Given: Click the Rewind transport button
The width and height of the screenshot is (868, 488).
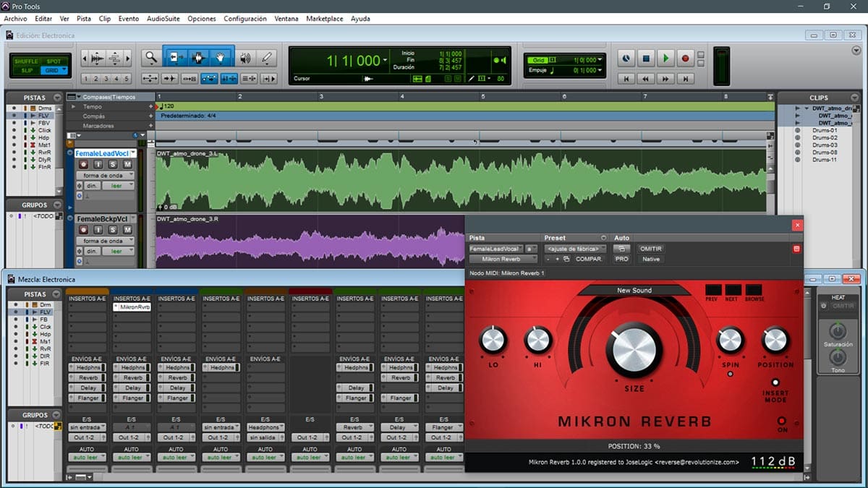Looking at the screenshot, I should click(647, 78).
